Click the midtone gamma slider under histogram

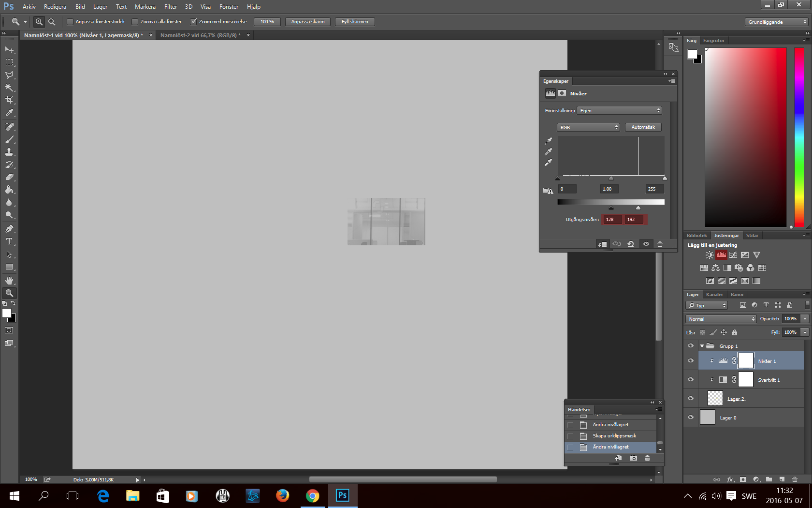(x=611, y=179)
